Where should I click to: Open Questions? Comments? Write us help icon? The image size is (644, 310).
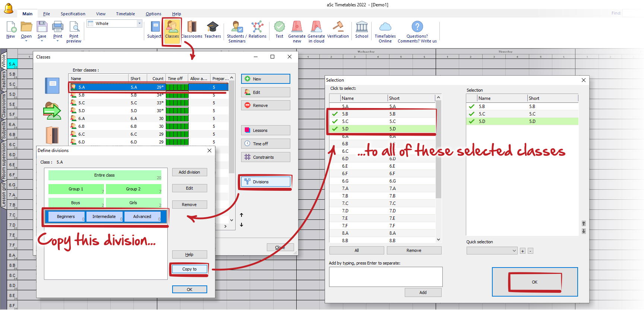(417, 32)
